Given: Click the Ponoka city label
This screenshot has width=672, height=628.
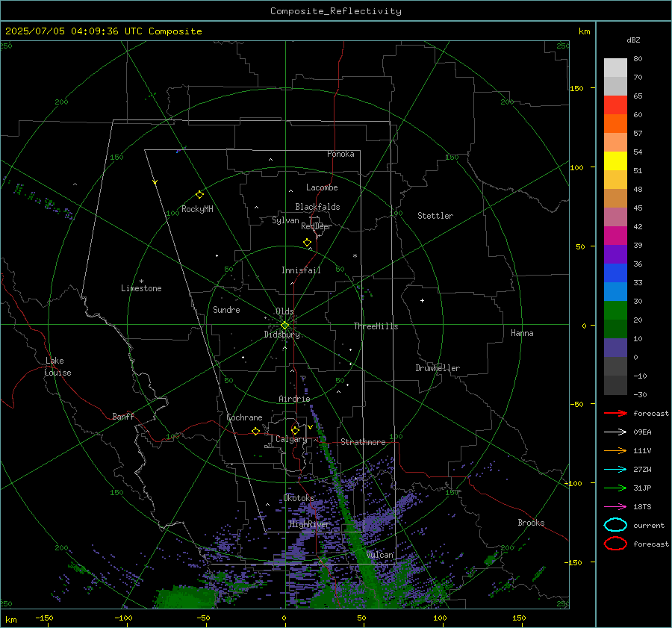Looking at the screenshot, I should (340, 154).
